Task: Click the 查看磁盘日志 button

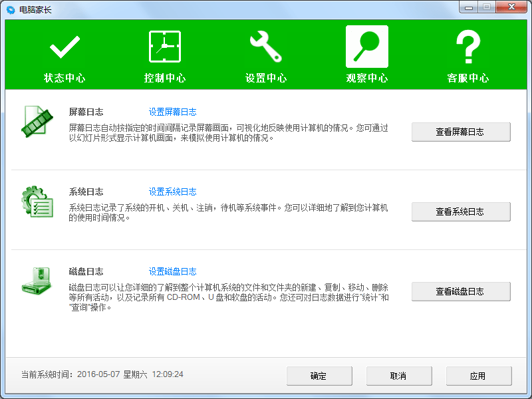Action: (460, 291)
